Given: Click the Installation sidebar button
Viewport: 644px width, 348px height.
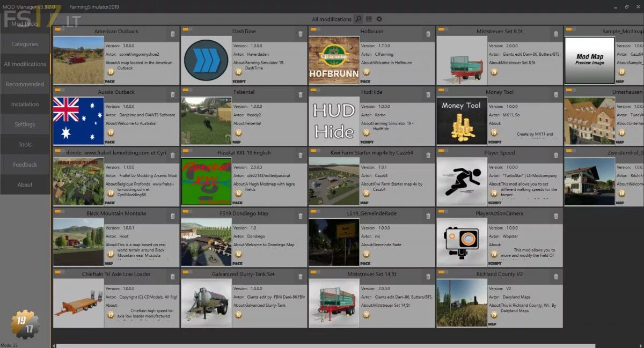Looking at the screenshot, I should (25, 104).
